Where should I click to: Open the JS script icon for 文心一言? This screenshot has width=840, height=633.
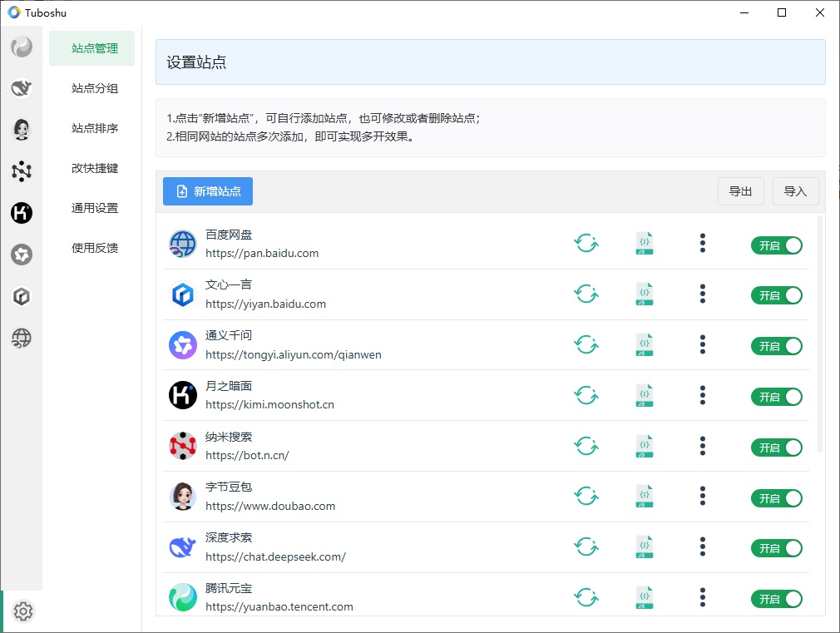[644, 294]
